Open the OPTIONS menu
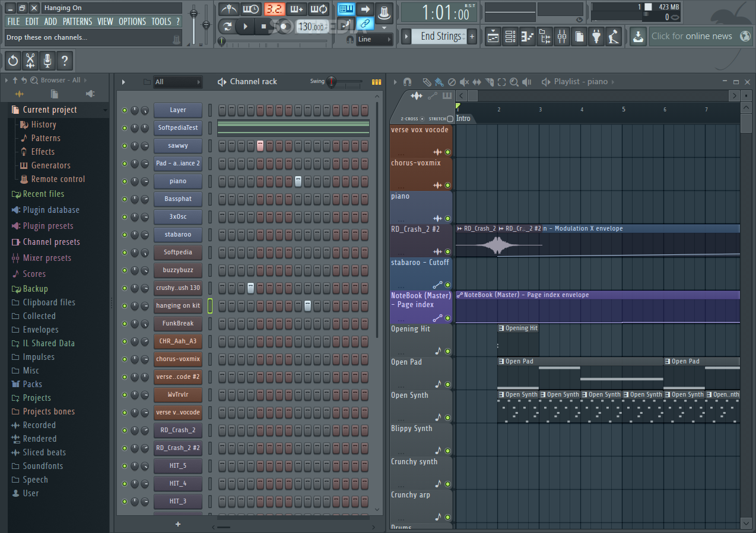Image resolution: width=756 pixels, height=533 pixels. (132, 21)
